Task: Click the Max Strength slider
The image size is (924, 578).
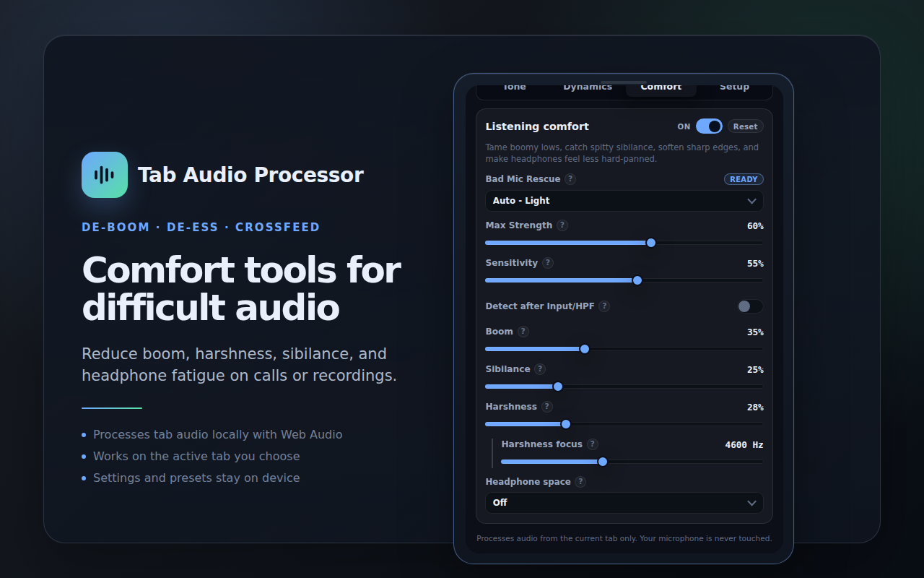Action: (x=624, y=243)
